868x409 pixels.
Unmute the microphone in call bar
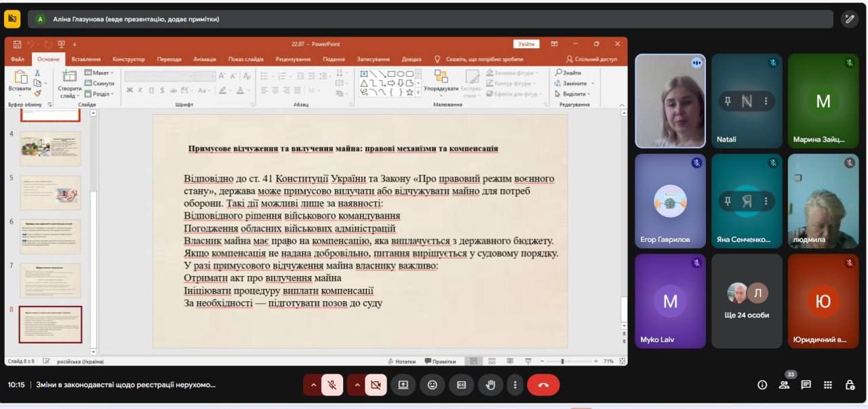pos(332,385)
